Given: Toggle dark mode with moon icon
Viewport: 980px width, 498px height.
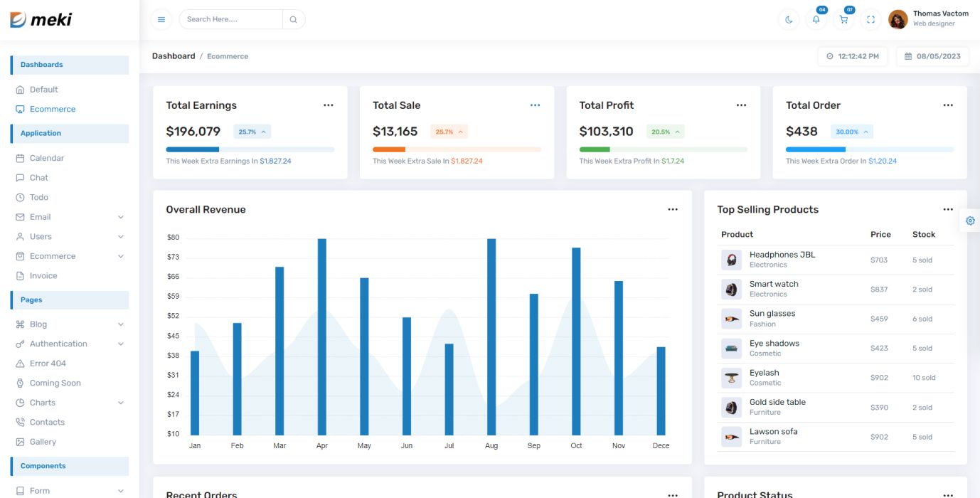Looking at the screenshot, I should 789,19.
